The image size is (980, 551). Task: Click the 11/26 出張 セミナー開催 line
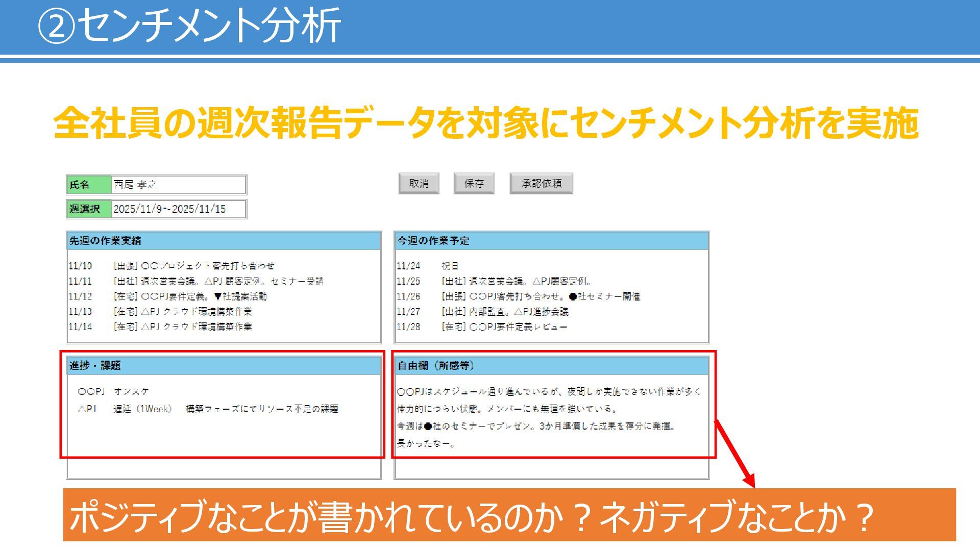[518, 296]
